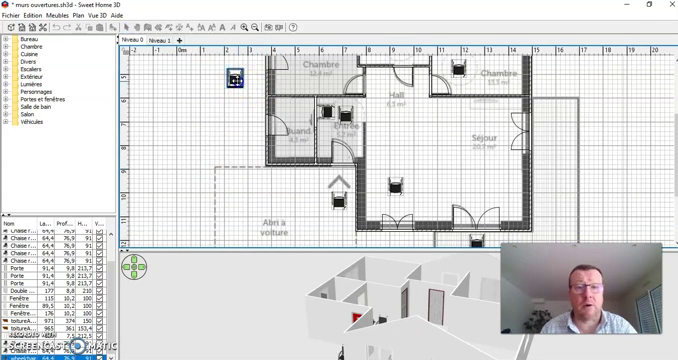Screen dimensions: 678x360
Task: Expand the Lumières catalog category
Action: pos(6,84)
